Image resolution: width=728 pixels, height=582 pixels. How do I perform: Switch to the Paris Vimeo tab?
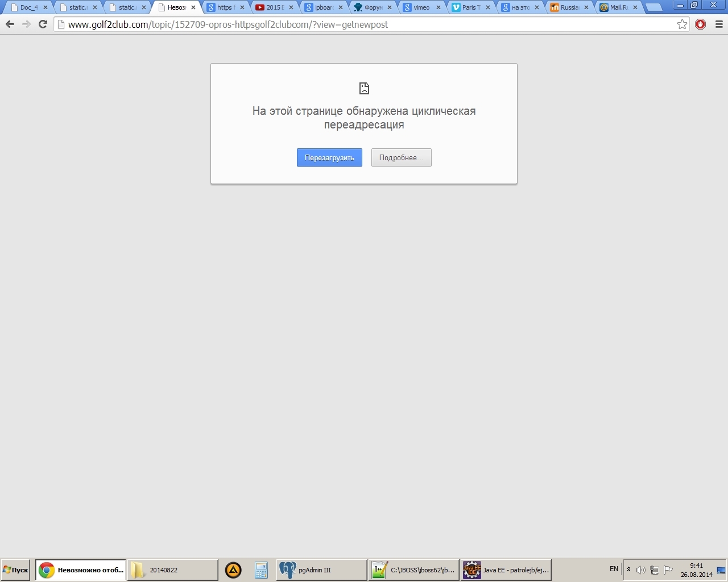(x=470, y=7)
